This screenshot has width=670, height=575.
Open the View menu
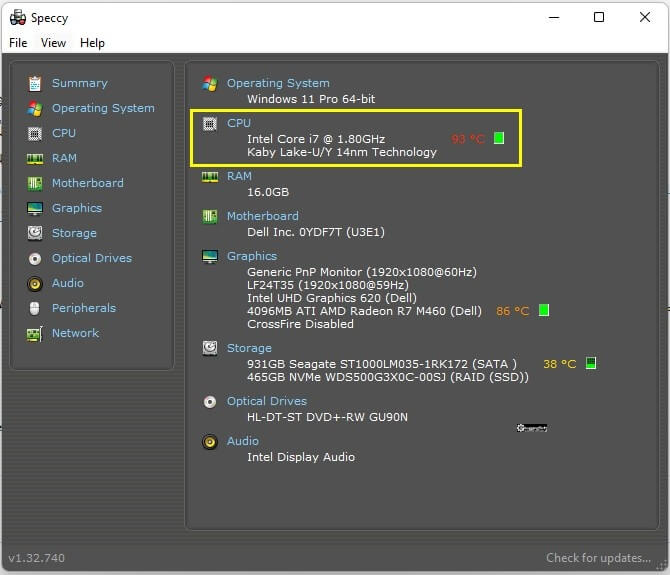click(x=53, y=43)
